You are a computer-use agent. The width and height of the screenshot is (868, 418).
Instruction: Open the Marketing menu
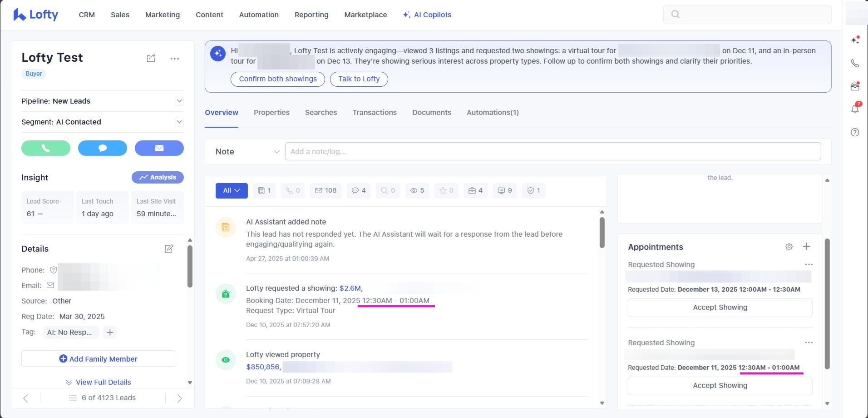[x=163, y=15]
